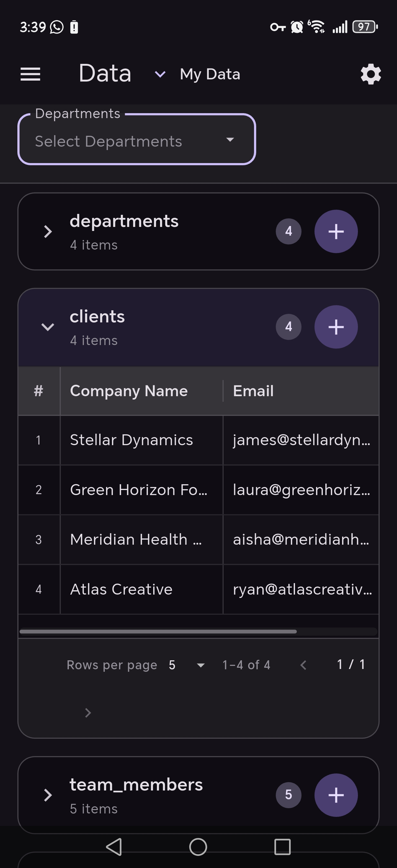Add a new team_members item
This screenshot has width=397, height=868.
tap(336, 795)
